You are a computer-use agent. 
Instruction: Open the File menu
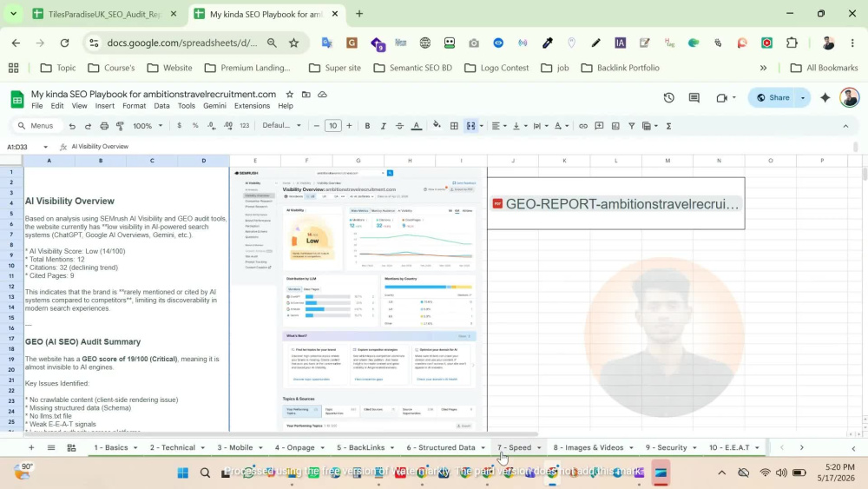[37, 106]
